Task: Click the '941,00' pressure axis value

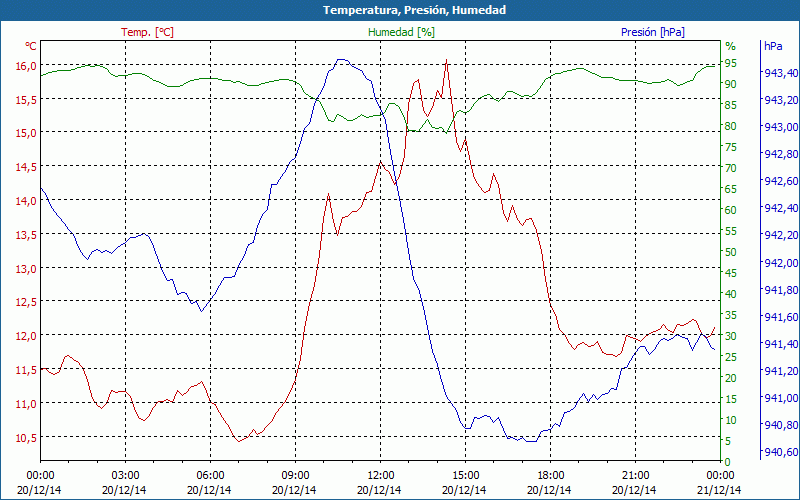Action: click(781, 398)
